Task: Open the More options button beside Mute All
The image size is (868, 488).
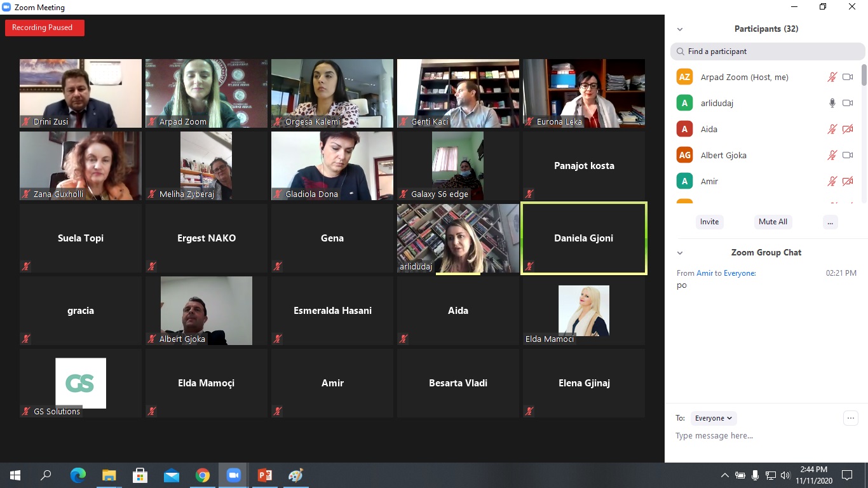Action: pyautogui.click(x=829, y=222)
